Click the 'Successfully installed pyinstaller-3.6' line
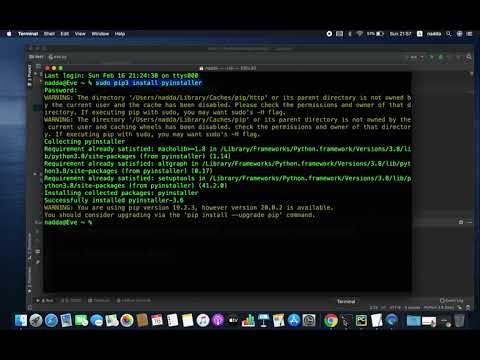The height and width of the screenshot is (360, 480). click(x=114, y=200)
